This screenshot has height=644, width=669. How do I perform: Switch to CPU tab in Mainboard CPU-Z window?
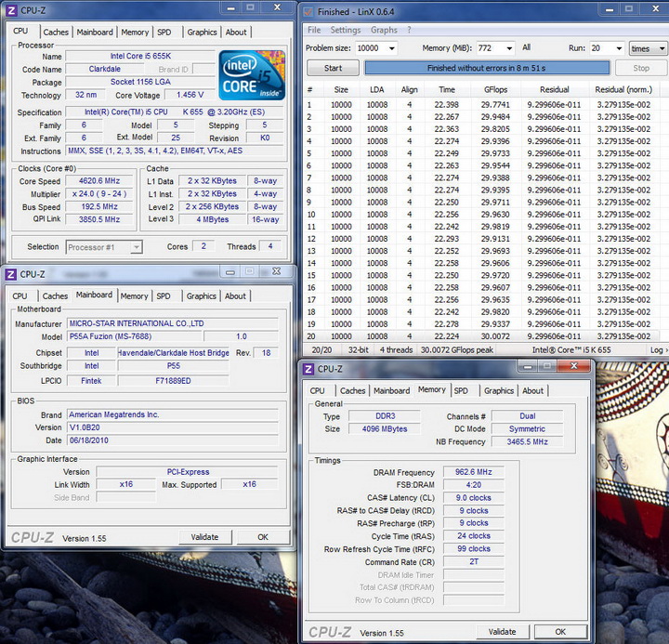pos(20,296)
